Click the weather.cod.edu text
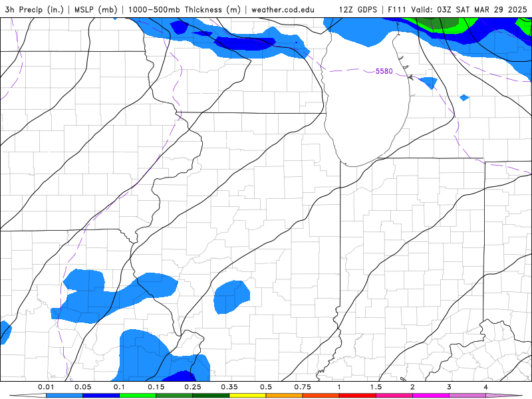 pyautogui.click(x=283, y=9)
